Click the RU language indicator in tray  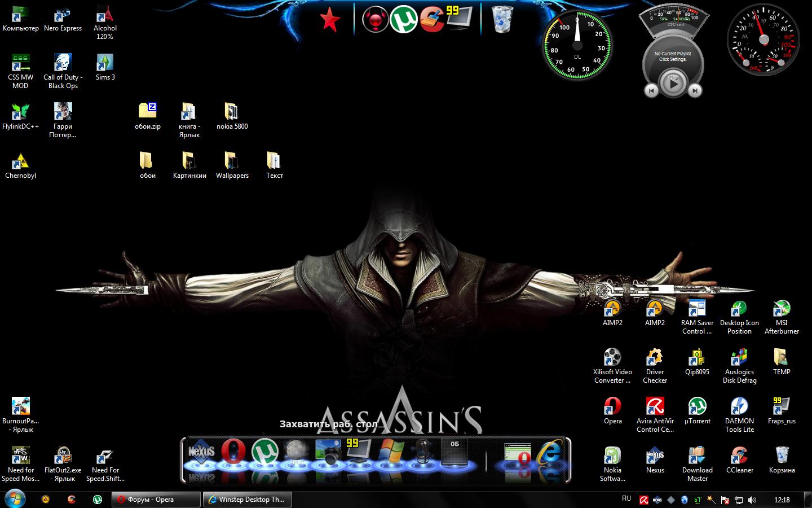tap(626, 499)
